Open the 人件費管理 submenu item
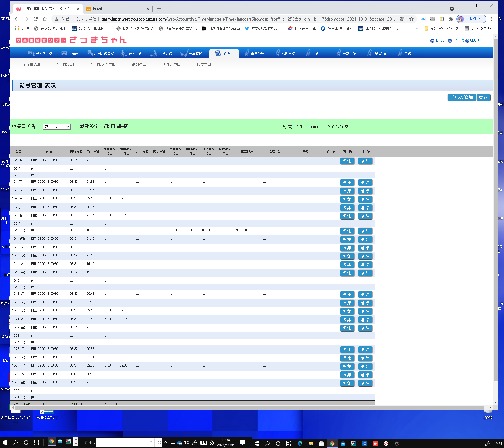The image size is (504, 448). coord(171,65)
